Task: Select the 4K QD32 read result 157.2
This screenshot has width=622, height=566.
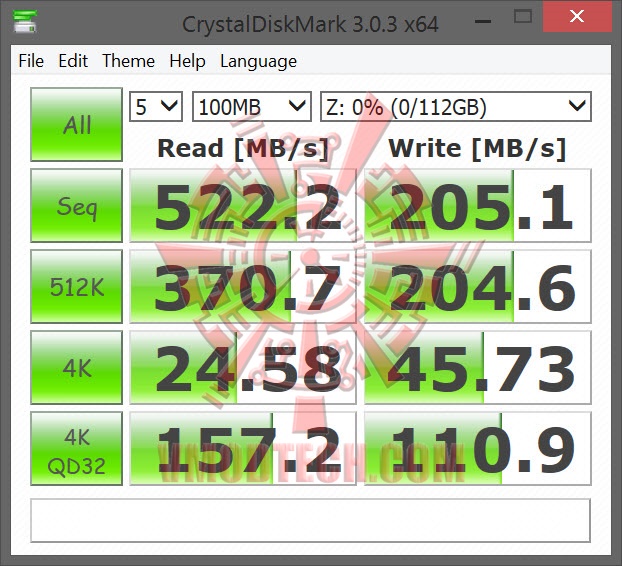Action: (x=243, y=449)
